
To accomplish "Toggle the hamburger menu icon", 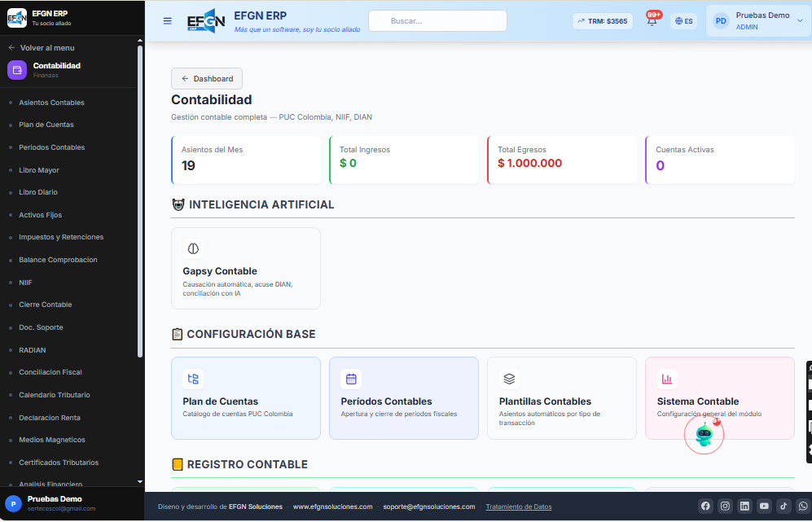I will tap(167, 21).
